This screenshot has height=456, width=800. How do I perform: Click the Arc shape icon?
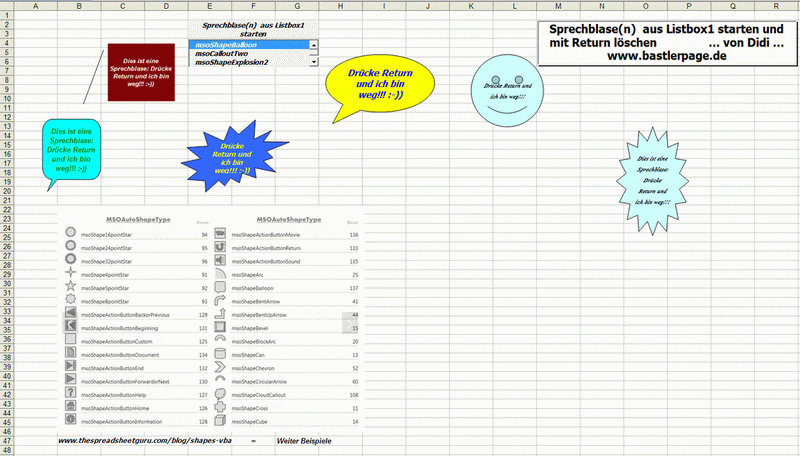(220, 273)
